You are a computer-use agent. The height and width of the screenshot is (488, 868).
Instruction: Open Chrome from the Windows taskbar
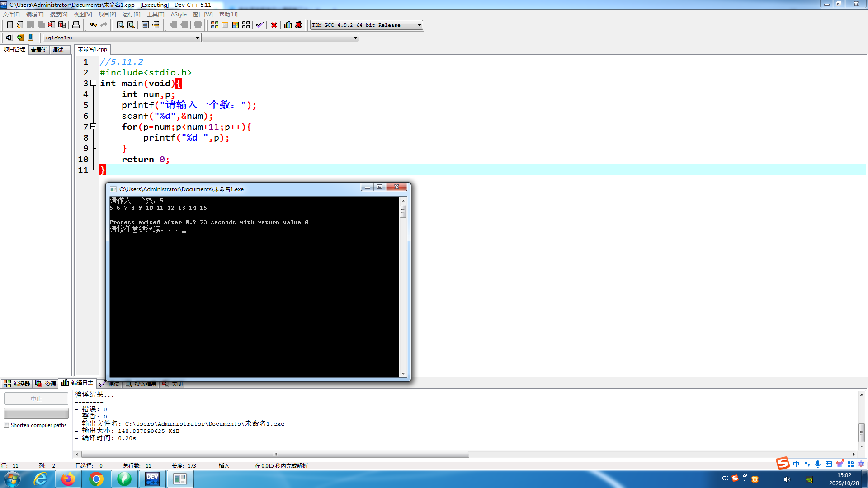pyautogui.click(x=96, y=479)
